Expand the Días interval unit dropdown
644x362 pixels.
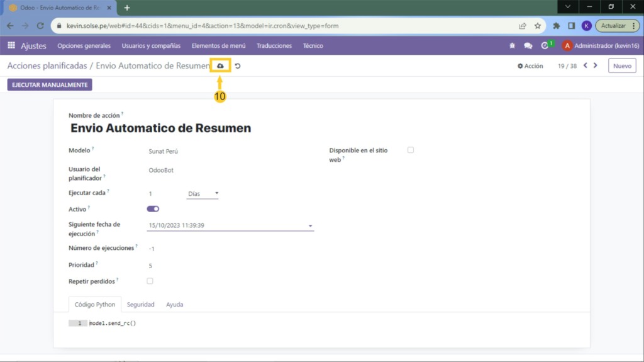click(x=203, y=194)
